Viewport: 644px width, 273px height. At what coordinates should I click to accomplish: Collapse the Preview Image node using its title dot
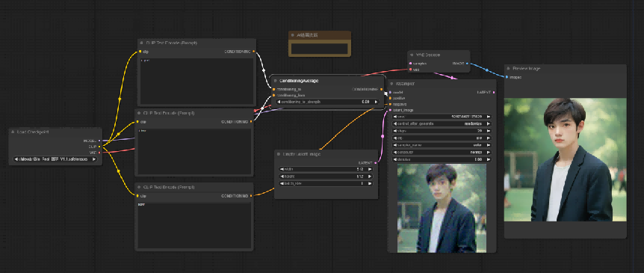[x=509, y=68]
